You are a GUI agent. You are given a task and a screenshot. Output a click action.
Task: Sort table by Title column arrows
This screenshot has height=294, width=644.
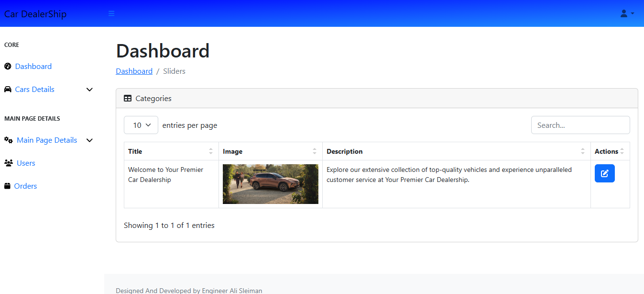pos(211,151)
